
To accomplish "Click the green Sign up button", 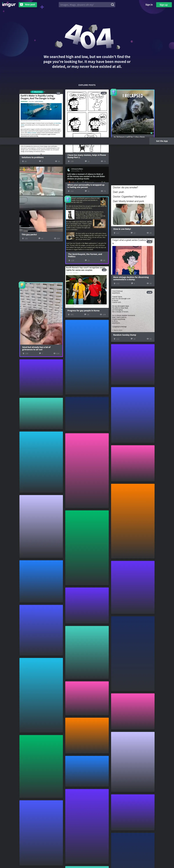I will click(x=164, y=5).
